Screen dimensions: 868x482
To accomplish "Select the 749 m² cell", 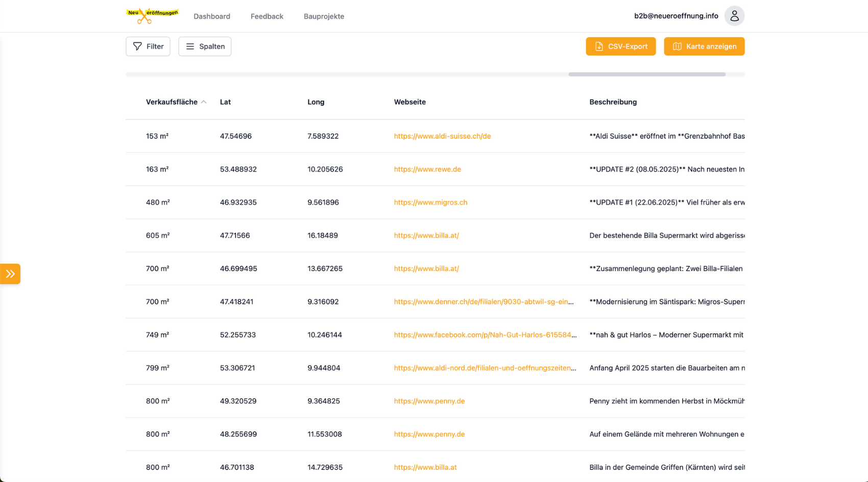I will tap(158, 335).
